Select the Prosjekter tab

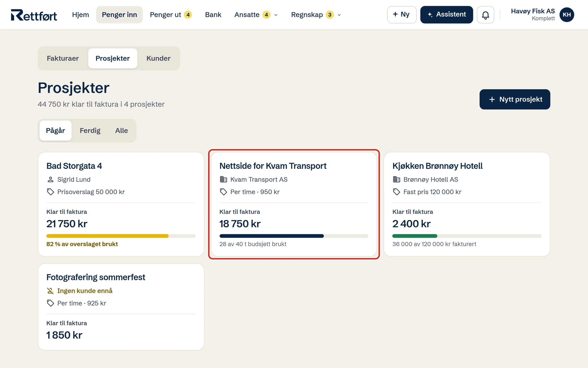coord(113,58)
